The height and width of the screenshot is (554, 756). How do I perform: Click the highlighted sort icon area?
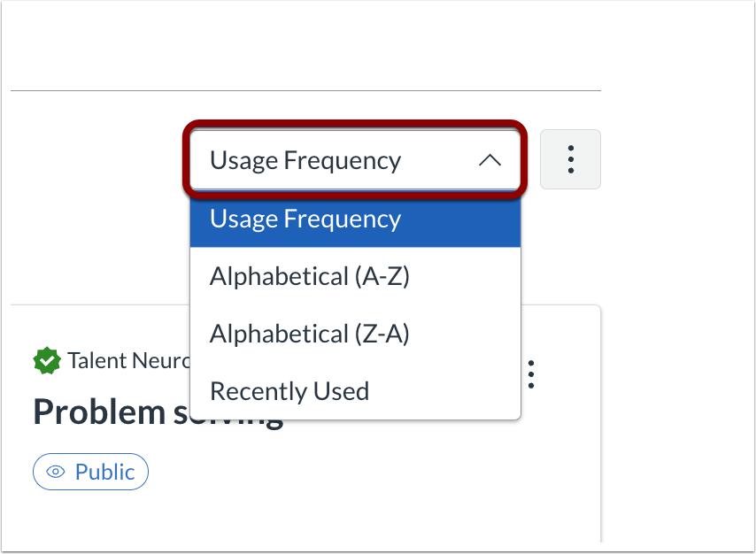(x=354, y=159)
